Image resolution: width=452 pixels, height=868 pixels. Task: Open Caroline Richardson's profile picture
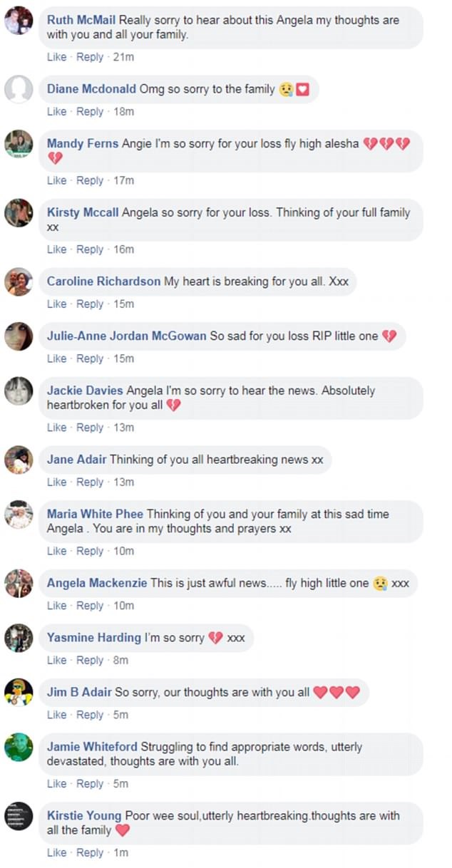[x=19, y=281]
